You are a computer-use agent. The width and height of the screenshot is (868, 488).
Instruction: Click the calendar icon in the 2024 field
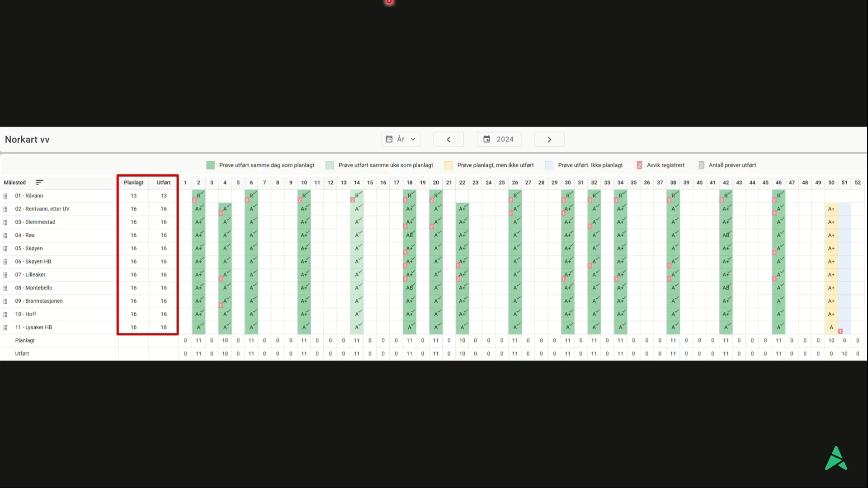click(x=486, y=140)
